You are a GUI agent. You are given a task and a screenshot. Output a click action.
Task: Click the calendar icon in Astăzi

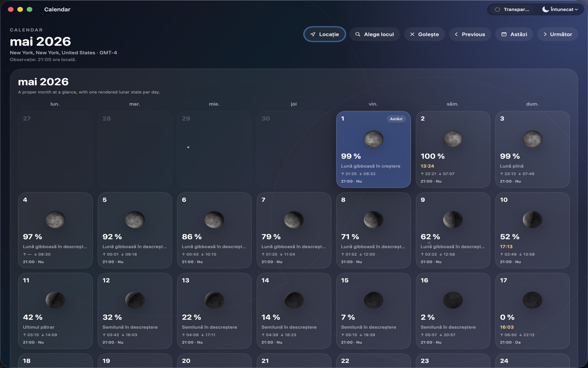tap(503, 34)
